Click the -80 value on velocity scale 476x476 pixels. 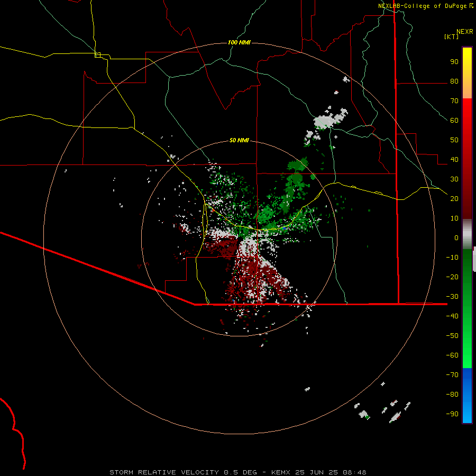[452, 395]
